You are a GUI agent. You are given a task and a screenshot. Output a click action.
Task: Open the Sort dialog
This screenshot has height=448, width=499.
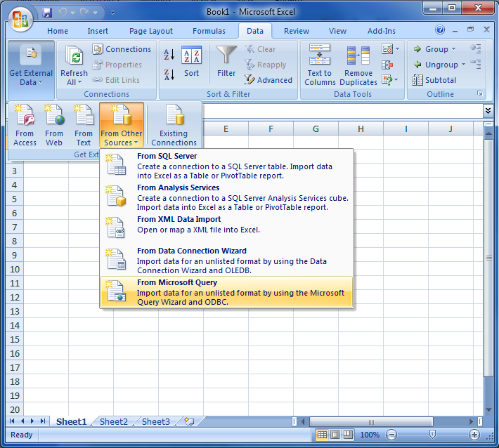(191, 62)
